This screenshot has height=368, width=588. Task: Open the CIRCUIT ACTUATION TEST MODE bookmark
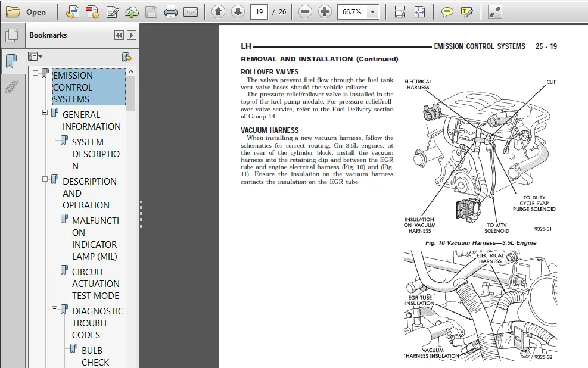[96, 283]
